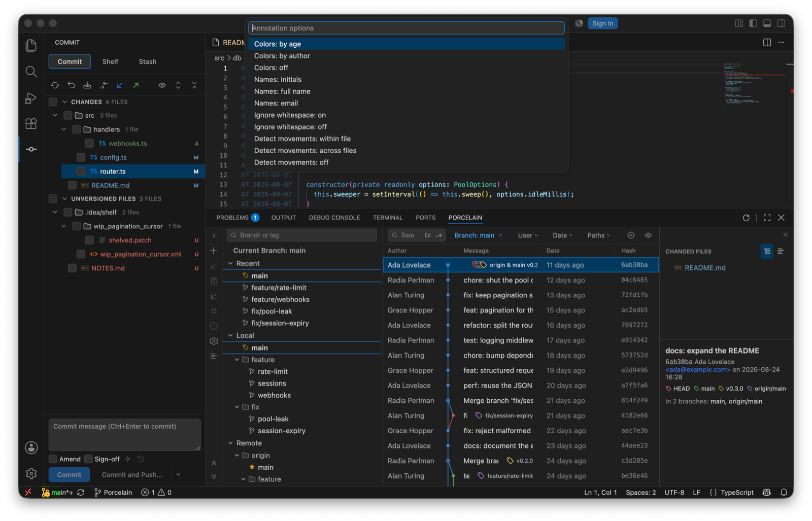Switch to the Shelf tab
This screenshot has height=521, width=812.
[x=110, y=61]
